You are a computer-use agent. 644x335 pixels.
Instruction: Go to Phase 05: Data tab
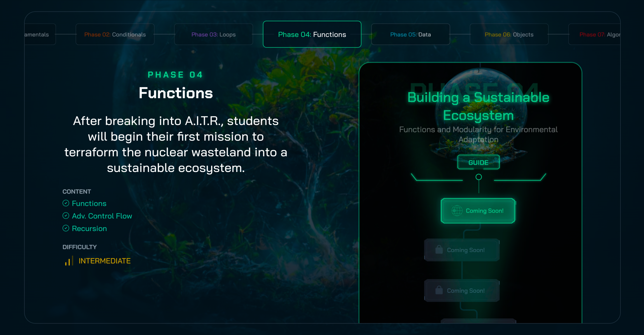pos(411,34)
